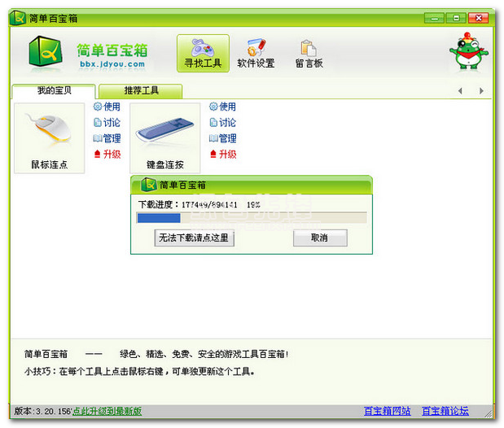Click the 下载进度 progress text
This screenshot has height=428, width=504.
[199, 205]
